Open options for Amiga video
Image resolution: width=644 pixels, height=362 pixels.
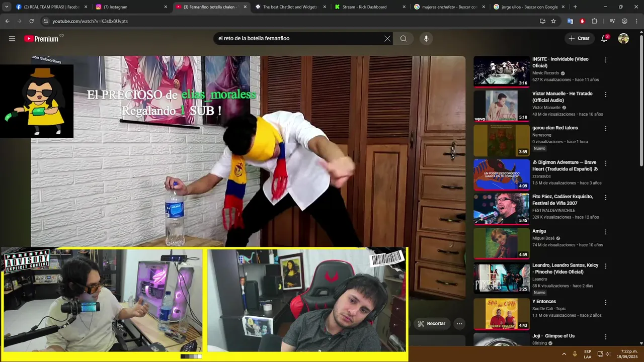pyautogui.click(x=606, y=232)
